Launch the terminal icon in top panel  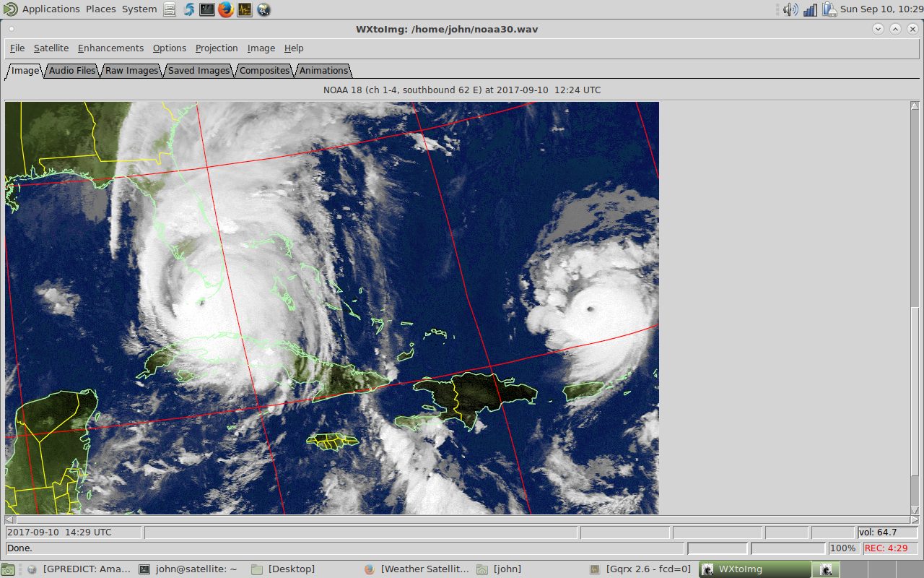tap(207, 9)
